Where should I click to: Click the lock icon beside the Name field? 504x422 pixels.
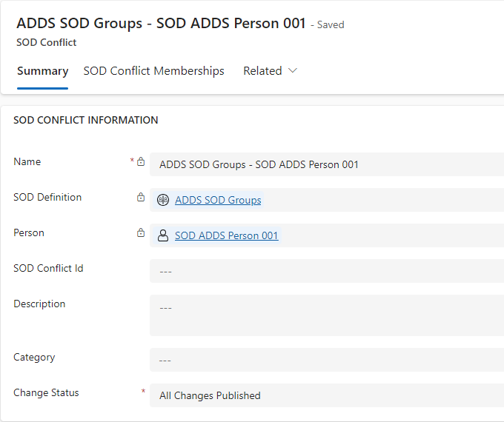point(141,161)
